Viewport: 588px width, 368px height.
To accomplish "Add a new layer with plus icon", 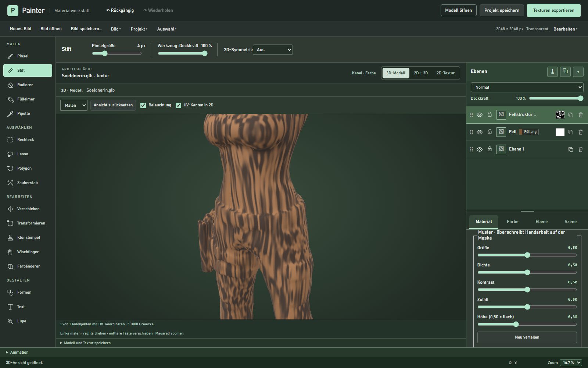I will click(578, 72).
